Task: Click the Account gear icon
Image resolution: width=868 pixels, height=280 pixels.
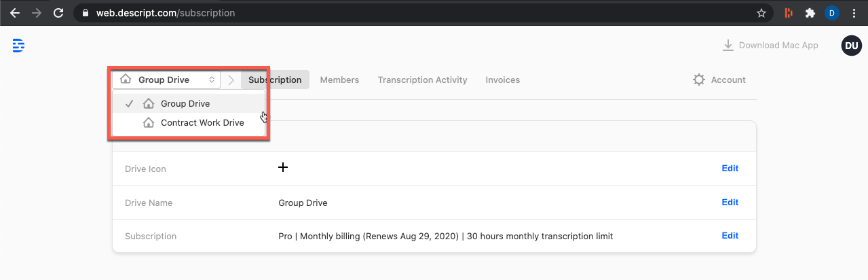Action: click(x=699, y=80)
